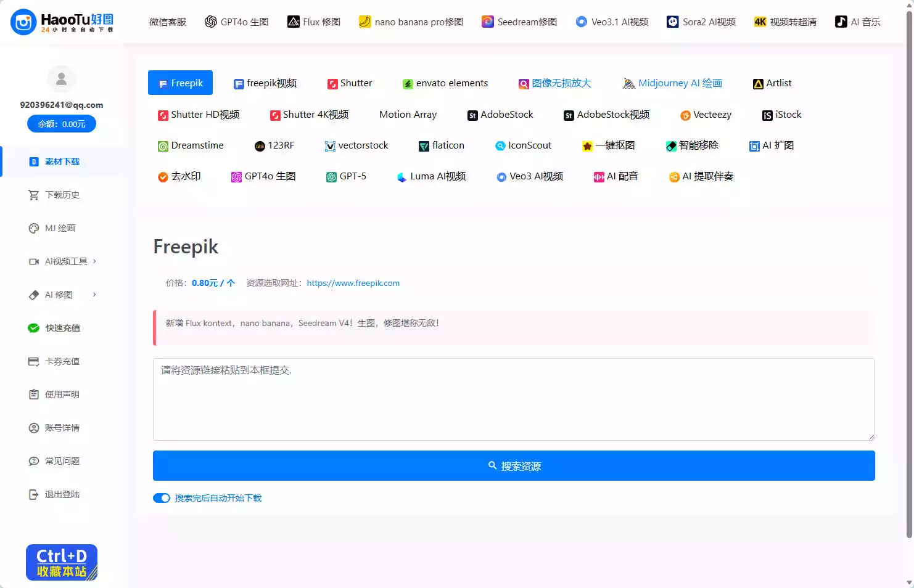The height and width of the screenshot is (588, 914).
Task: Choose the flaticon source icon
Action: tap(424, 146)
